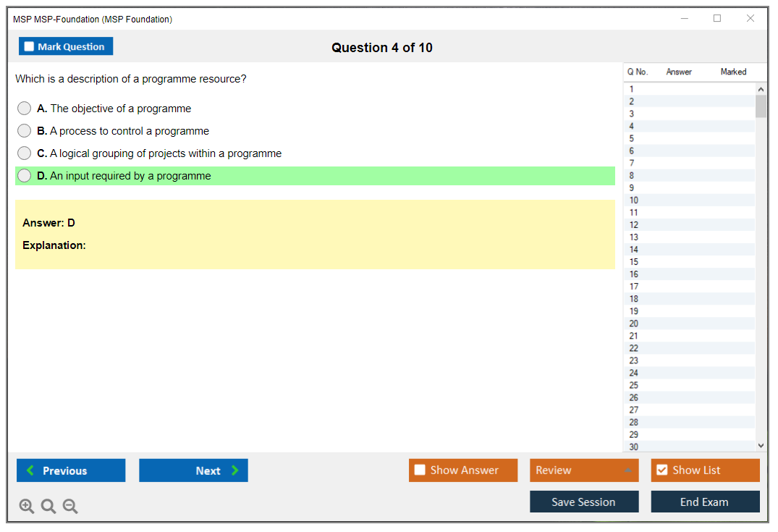The width and height of the screenshot is (778, 532).
Task: Click the reset zoom magnifier icon
Action: 48,507
